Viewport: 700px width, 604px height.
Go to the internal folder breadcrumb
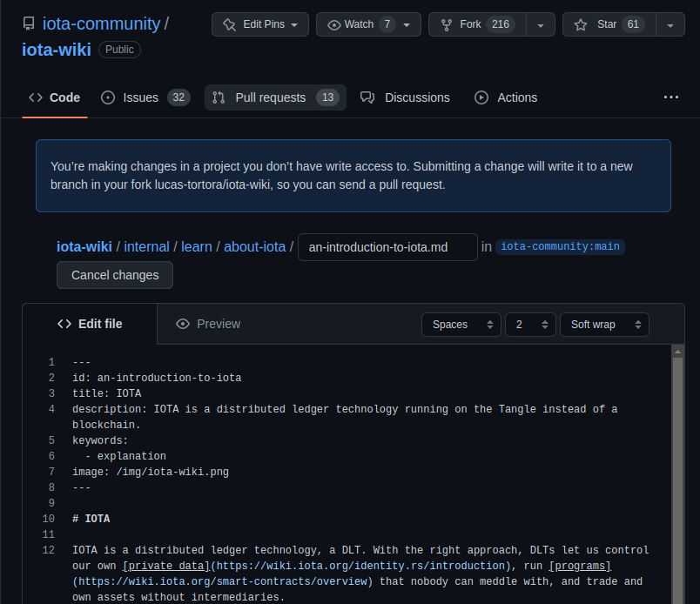146,247
